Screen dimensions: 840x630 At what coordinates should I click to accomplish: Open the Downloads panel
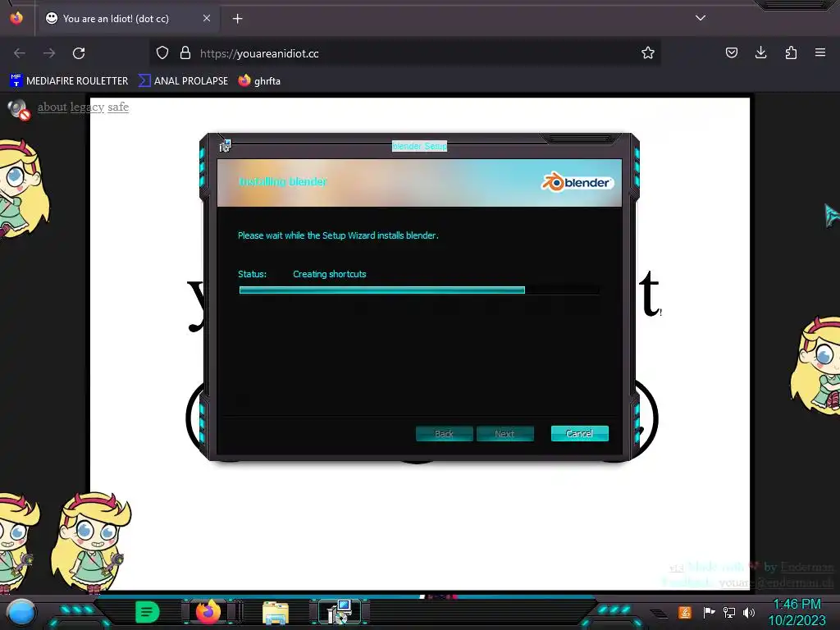tap(760, 52)
